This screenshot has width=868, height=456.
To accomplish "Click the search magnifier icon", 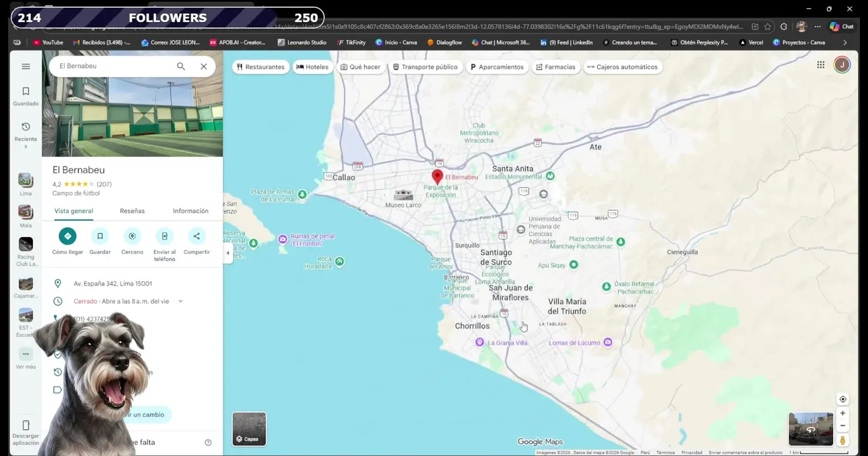I will pyautogui.click(x=181, y=66).
